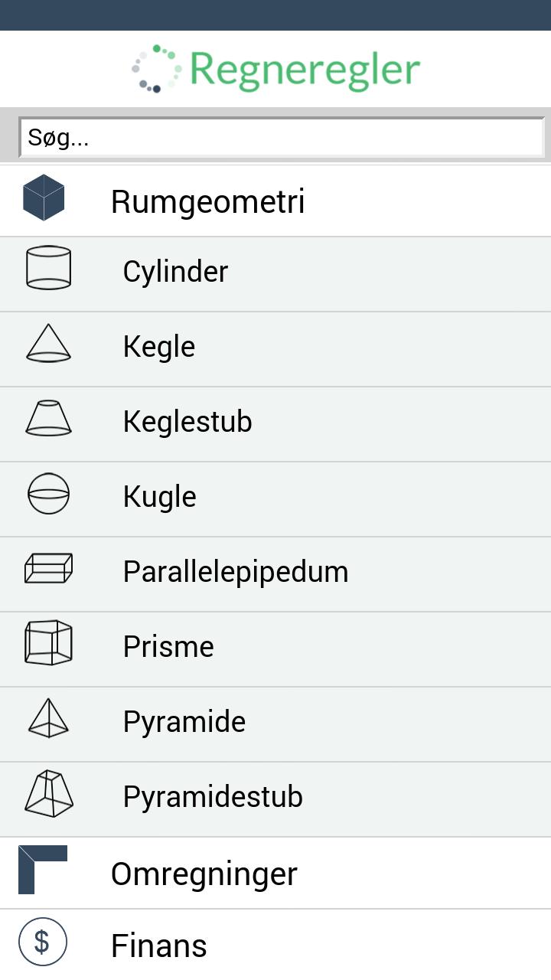
Task: Click the prism wireframe icon
Action: pyautogui.click(x=49, y=643)
